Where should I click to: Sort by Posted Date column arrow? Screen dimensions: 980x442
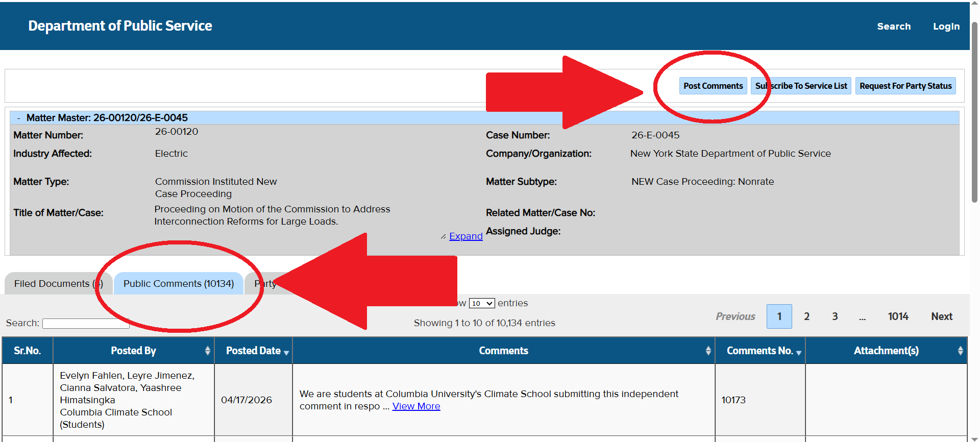click(x=286, y=352)
